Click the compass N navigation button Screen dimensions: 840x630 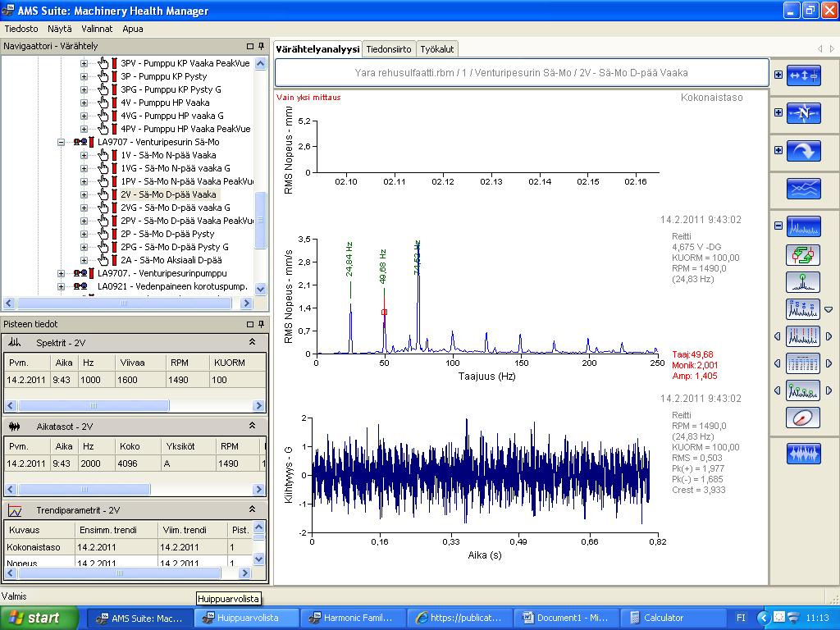[804, 113]
